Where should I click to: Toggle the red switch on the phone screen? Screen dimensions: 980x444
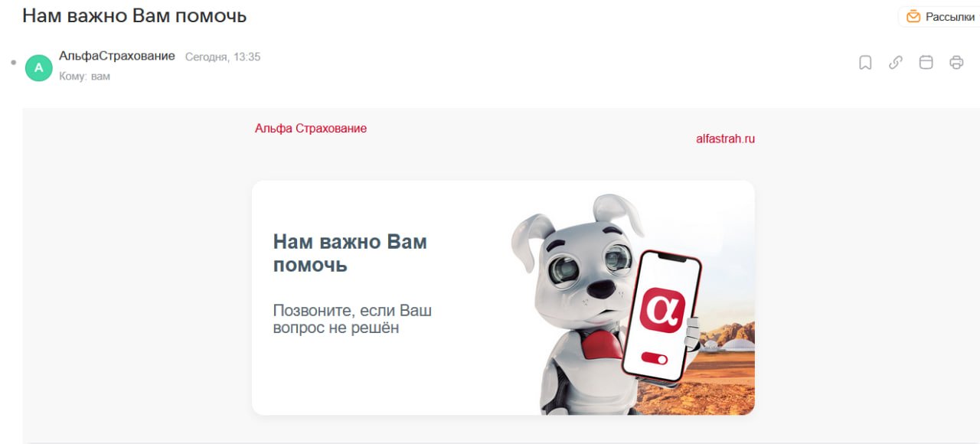tap(655, 358)
